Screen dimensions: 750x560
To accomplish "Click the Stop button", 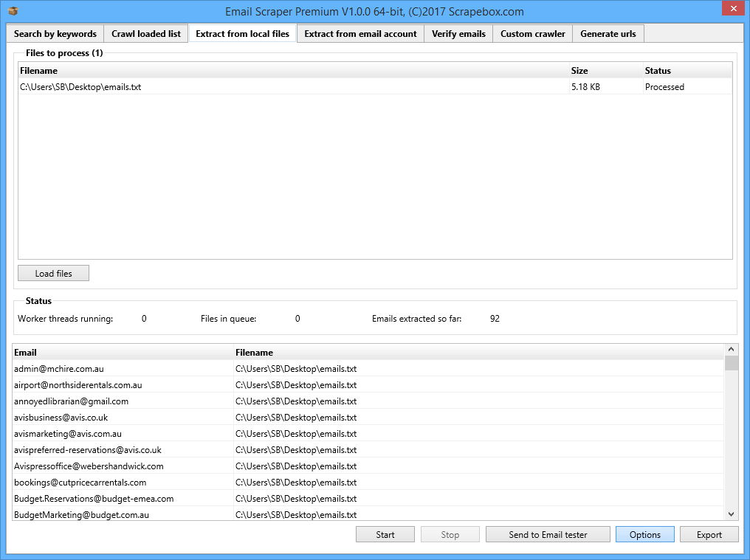I will 450,534.
